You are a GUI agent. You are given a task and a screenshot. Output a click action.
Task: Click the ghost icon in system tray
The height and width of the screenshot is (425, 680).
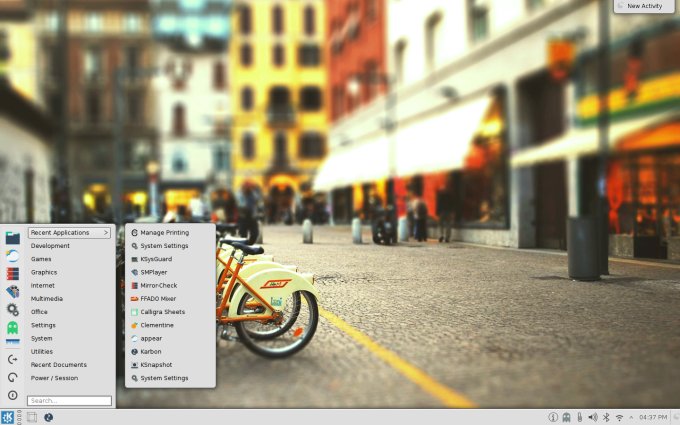pyautogui.click(x=566, y=417)
